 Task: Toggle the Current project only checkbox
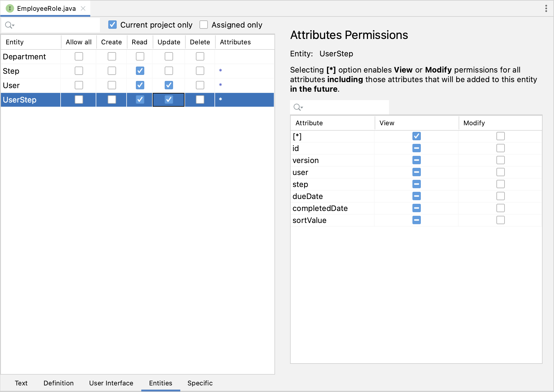pos(112,25)
